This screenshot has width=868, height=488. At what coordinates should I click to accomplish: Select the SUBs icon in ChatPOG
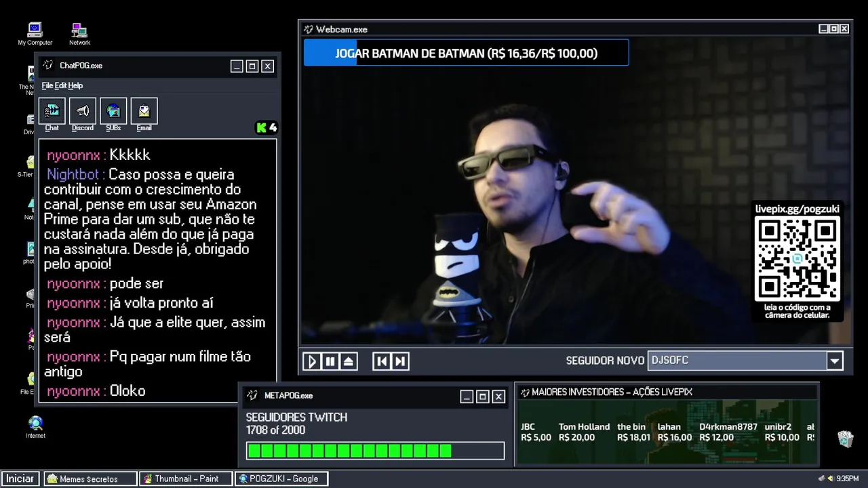113,111
